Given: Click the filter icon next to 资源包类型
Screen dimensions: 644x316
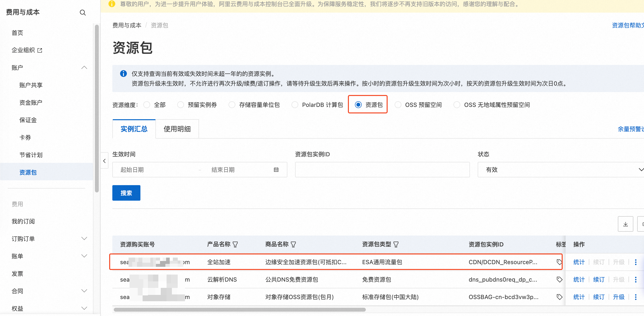Looking at the screenshot, I should point(396,244).
